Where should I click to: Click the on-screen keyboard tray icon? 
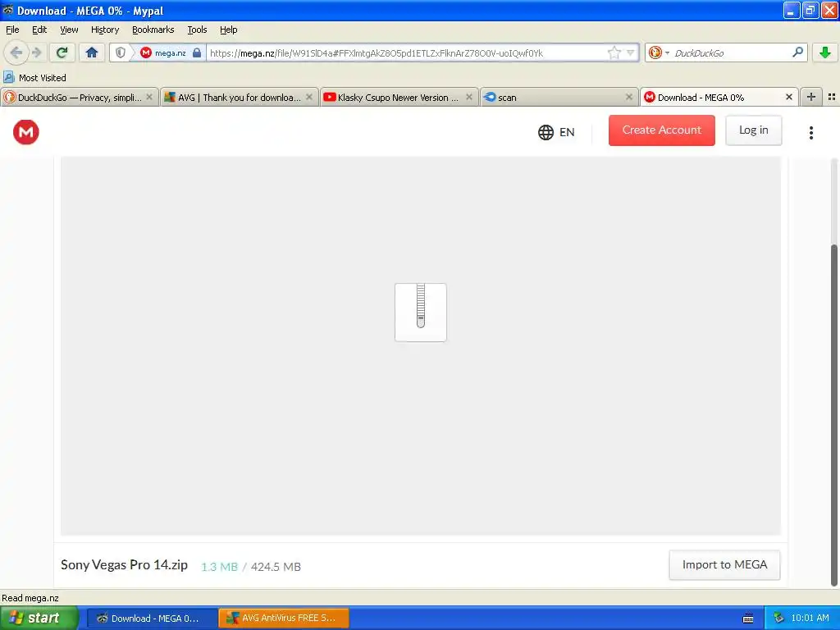(748, 619)
